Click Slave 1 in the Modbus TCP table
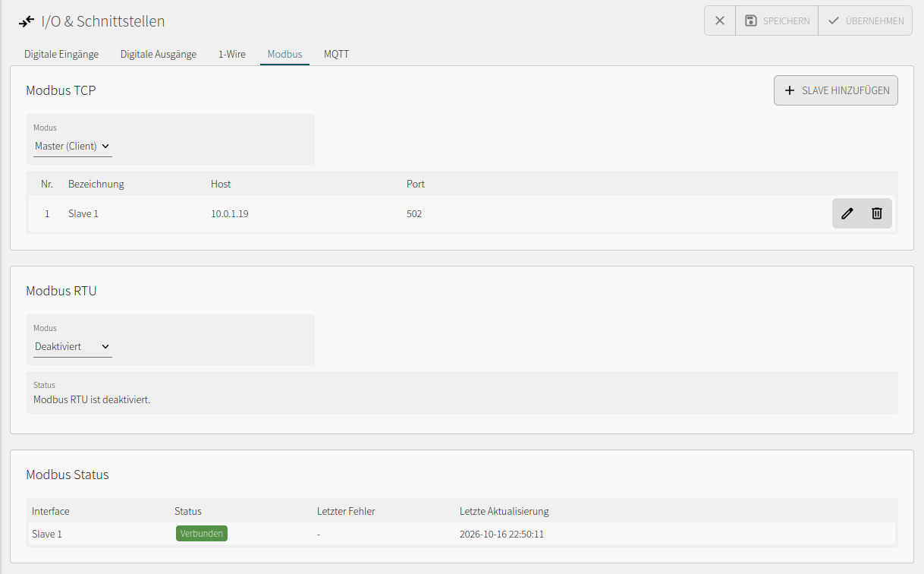The height and width of the screenshot is (574, 924). (83, 214)
